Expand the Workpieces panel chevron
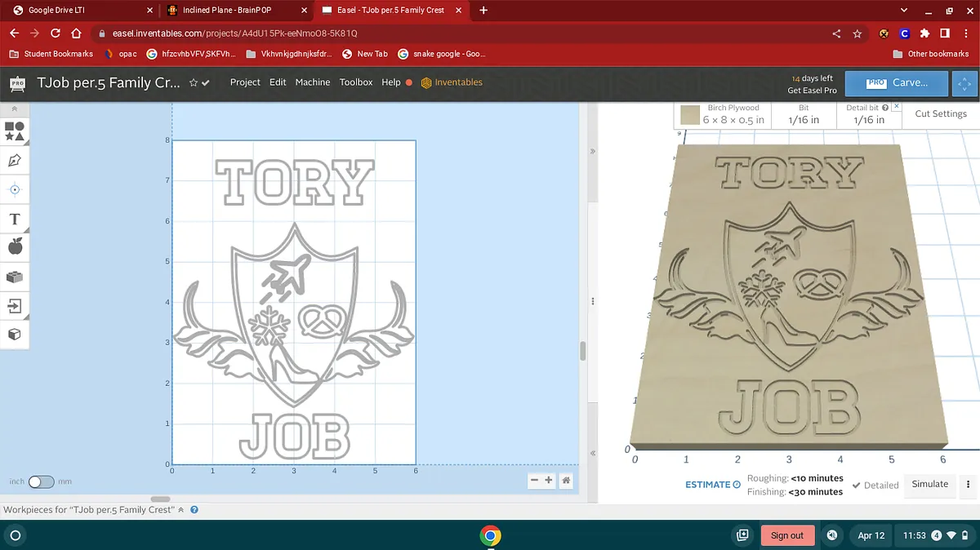 tap(181, 510)
